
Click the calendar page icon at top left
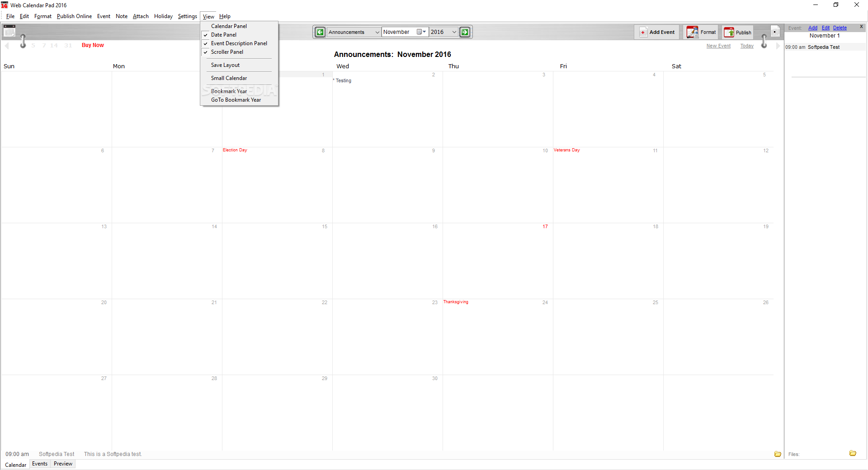[x=9, y=31]
